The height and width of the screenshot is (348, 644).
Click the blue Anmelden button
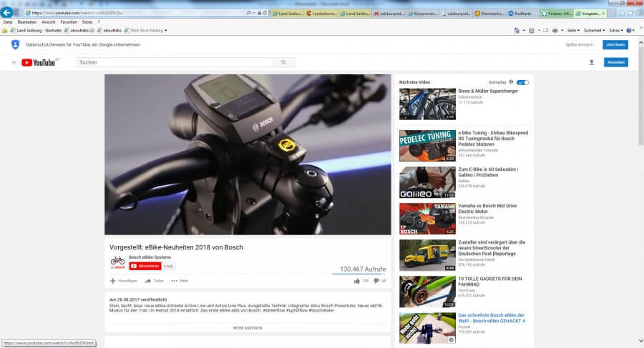pyautogui.click(x=615, y=63)
